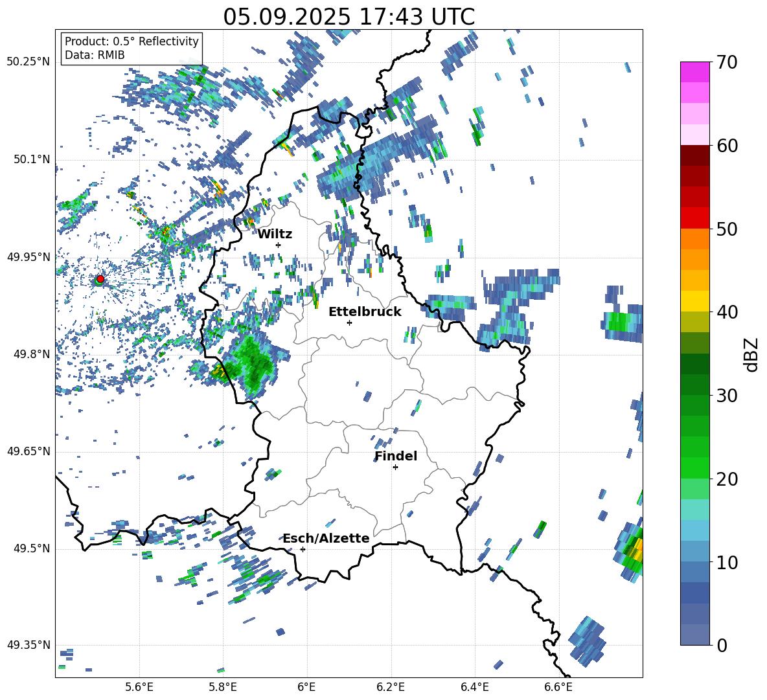
Task: Click the Product: 0.5° Reflectivity text
Action: 132,41
